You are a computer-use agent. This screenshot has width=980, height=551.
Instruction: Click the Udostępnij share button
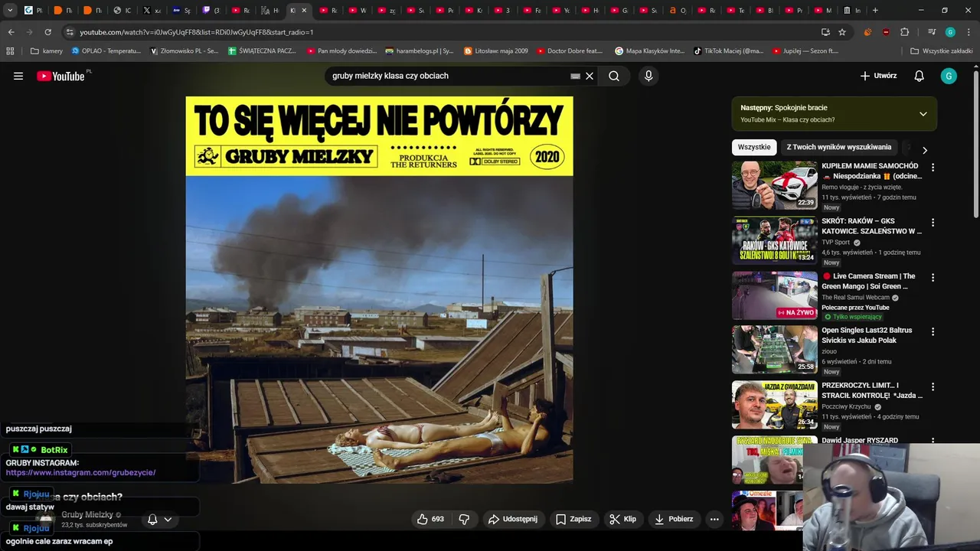coord(513,519)
